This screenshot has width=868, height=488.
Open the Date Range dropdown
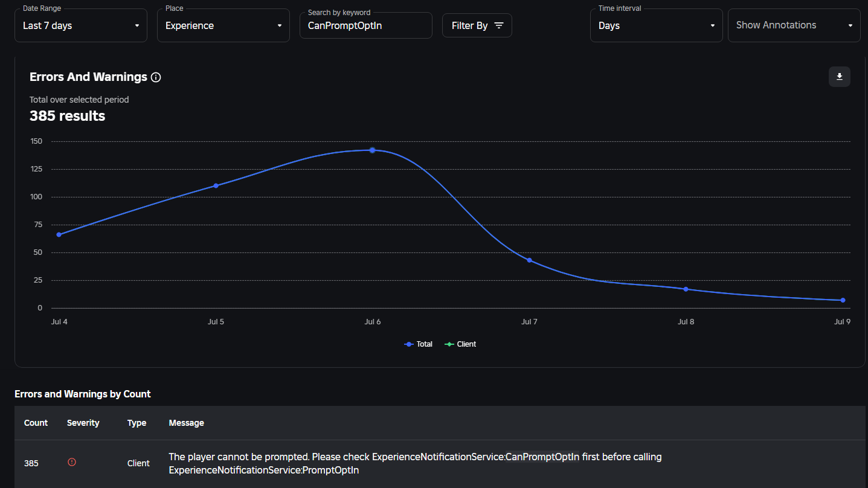(81, 25)
